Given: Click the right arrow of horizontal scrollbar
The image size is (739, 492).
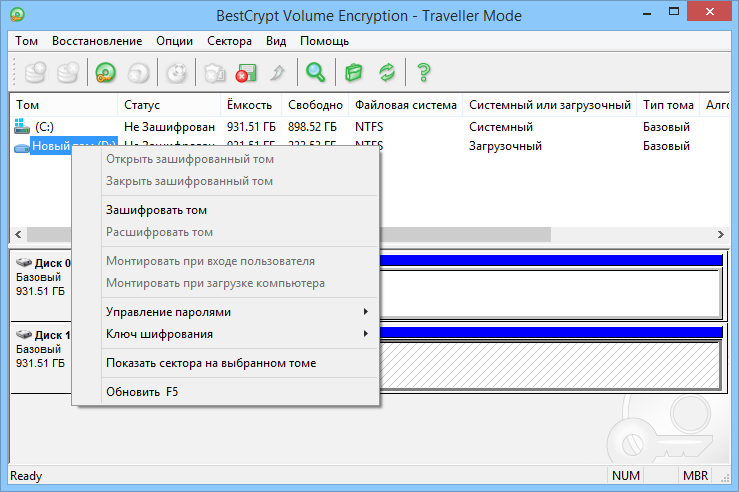Looking at the screenshot, I should pyautogui.click(x=720, y=234).
